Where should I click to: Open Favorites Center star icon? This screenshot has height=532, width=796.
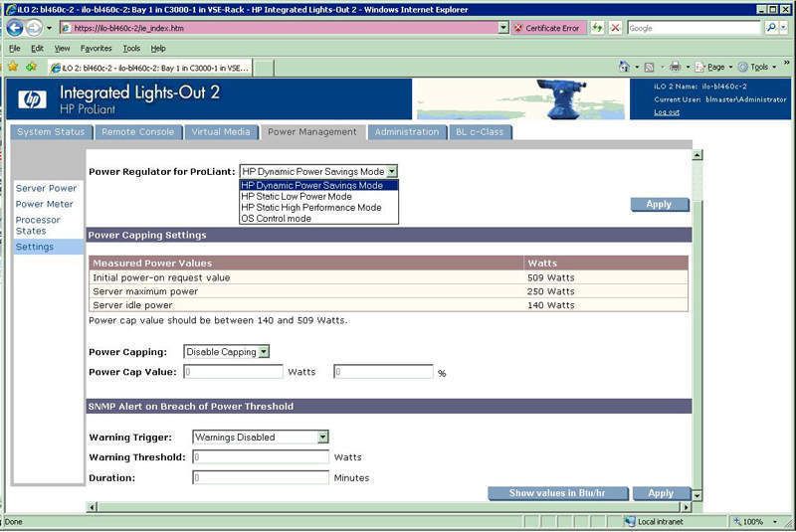(x=13, y=67)
